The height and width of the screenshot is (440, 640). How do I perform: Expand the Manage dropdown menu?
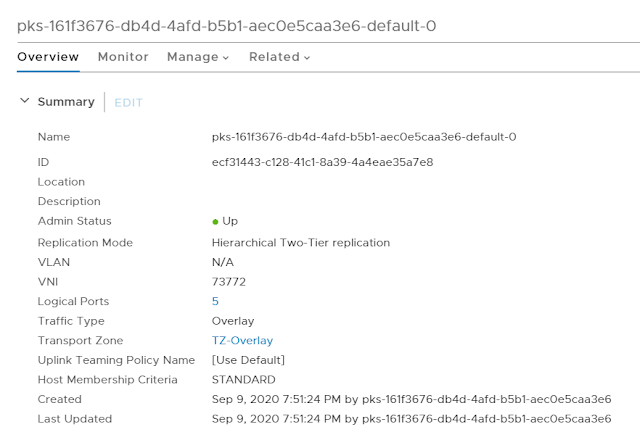pos(198,57)
